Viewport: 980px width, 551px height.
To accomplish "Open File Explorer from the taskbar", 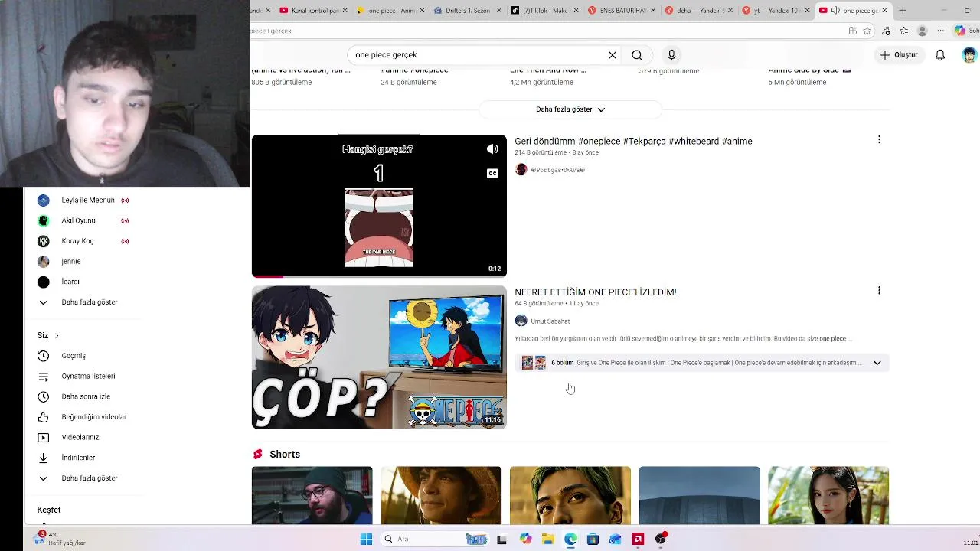I will (548, 540).
